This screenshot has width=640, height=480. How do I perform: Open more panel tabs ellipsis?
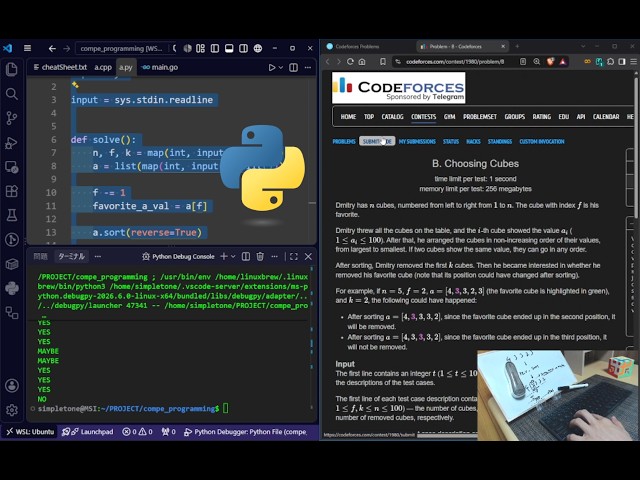(98, 256)
